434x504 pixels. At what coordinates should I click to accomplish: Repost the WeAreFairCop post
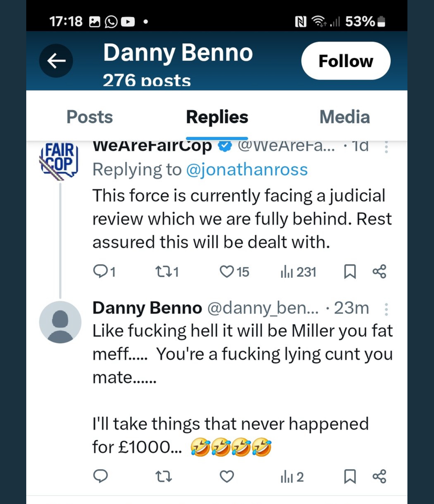pyautogui.click(x=164, y=272)
